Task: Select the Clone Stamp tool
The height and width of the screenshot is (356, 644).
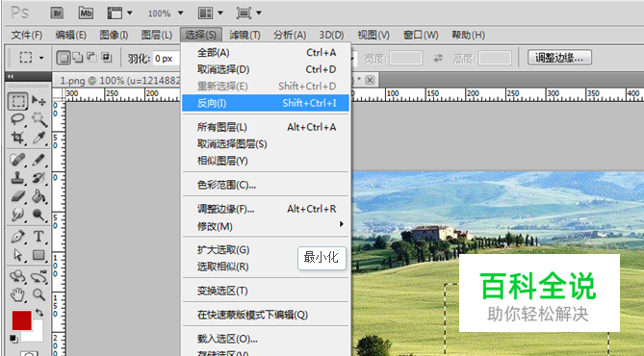Action: [18, 178]
